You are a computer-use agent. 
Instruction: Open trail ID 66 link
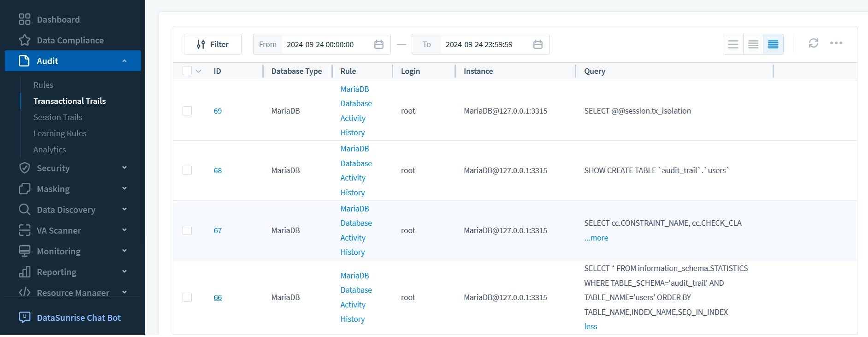point(218,297)
